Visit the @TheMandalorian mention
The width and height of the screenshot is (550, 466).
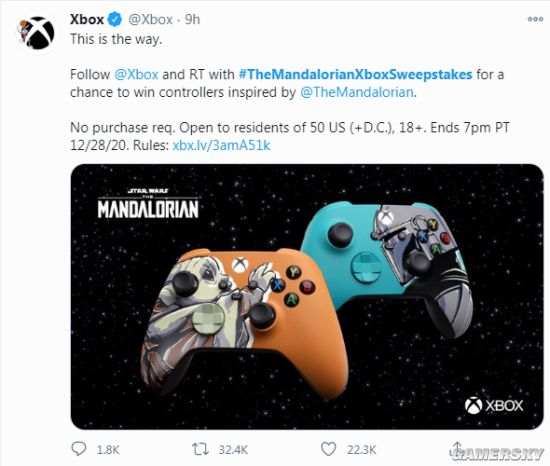[x=357, y=93]
